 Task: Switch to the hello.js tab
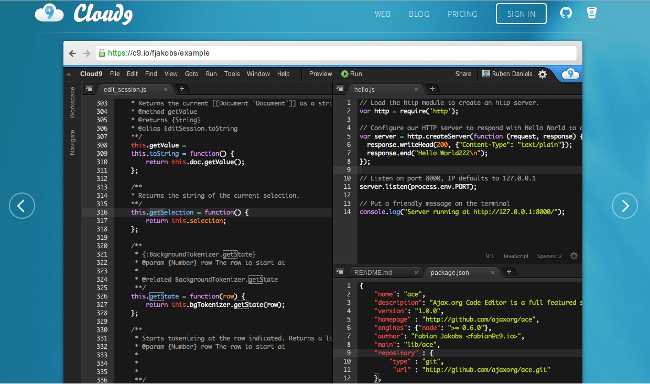[x=364, y=90]
